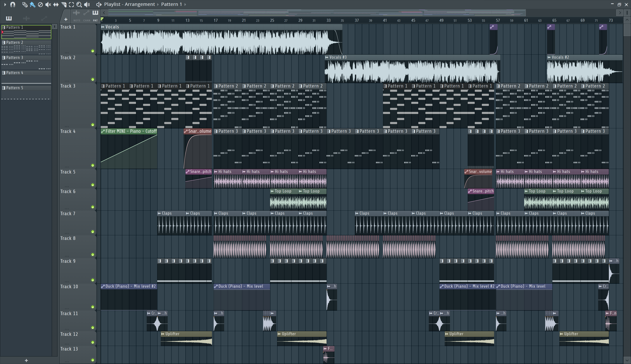The image size is (631, 364).
Task: Toggle mute switch on Track 10
Action: 93,307
